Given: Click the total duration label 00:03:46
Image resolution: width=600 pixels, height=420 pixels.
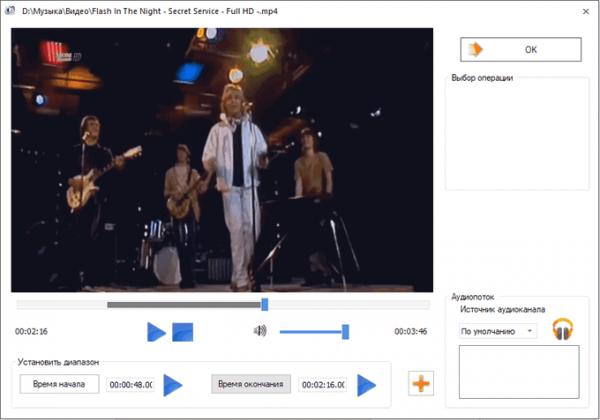Looking at the screenshot, I should (x=411, y=332).
